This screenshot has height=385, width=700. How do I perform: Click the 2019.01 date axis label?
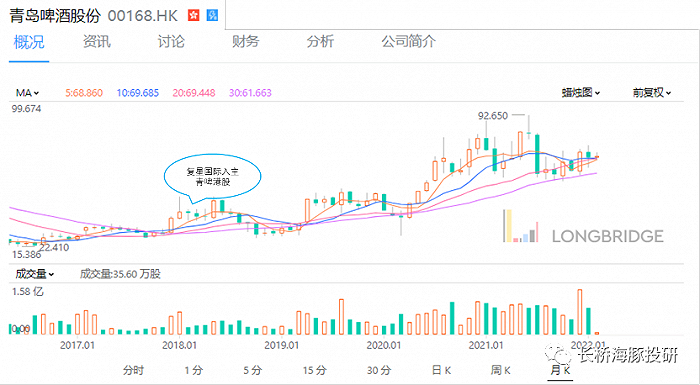click(x=282, y=345)
